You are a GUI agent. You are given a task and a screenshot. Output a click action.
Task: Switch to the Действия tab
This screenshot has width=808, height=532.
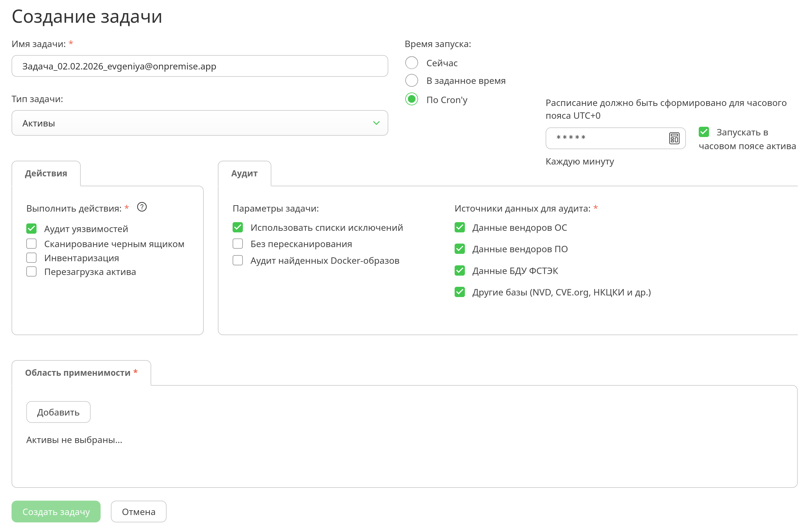[46, 173]
